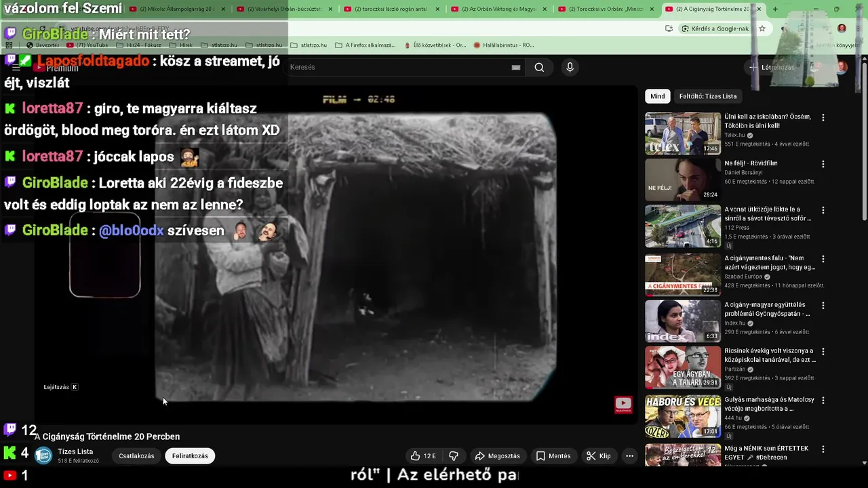Close the active 'A Cigányság Történelme' tab
The width and height of the screenshot is (868, 488).
point(759,9)
